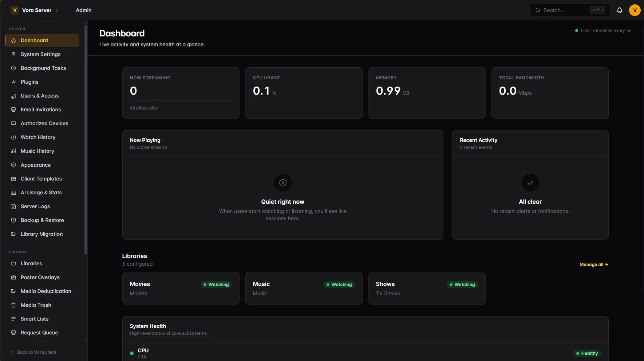Click the Manage all arrow icon
644x361 pixels.
click(x=607, y=265)
